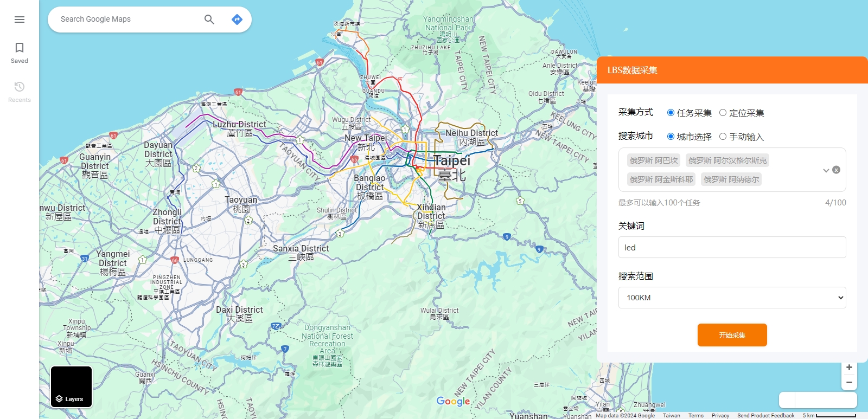868x419 pixels.
Task: Open the 搜索范围 100KM dropdown
Action: point(732,298)
